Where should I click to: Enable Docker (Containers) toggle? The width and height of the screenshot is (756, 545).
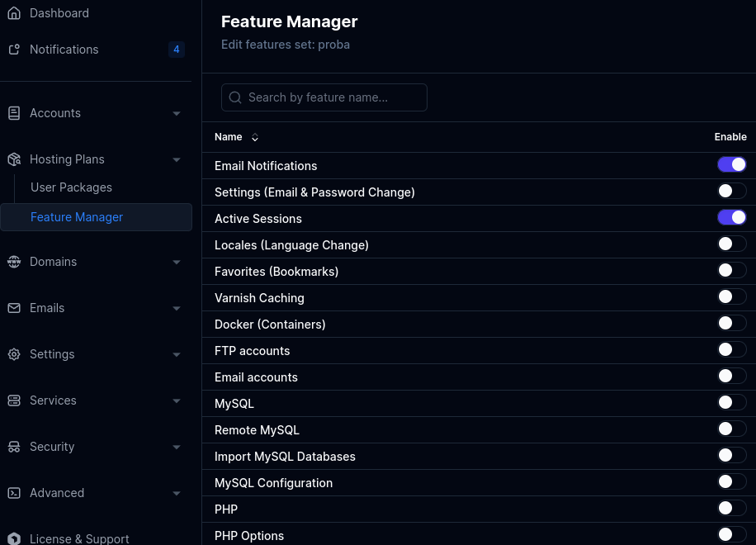pos(731,323)
